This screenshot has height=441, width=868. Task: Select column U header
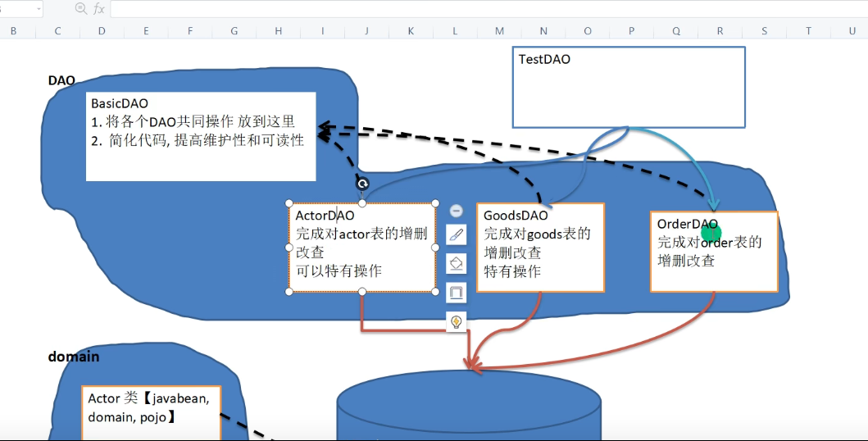[852, 31]
